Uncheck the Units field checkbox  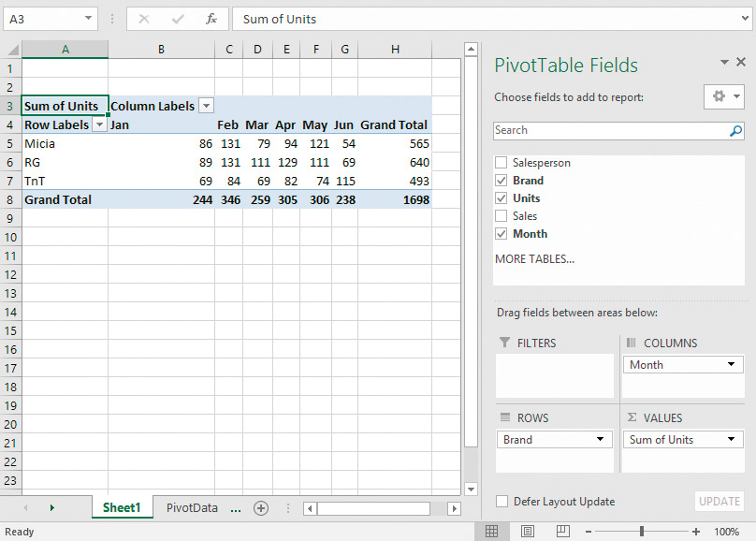502,198
